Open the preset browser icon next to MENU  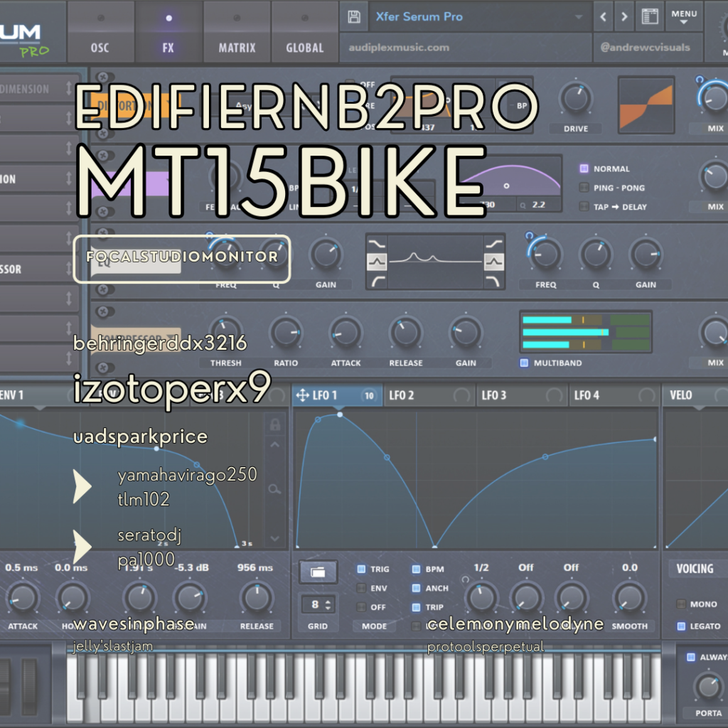coord(650,17)
